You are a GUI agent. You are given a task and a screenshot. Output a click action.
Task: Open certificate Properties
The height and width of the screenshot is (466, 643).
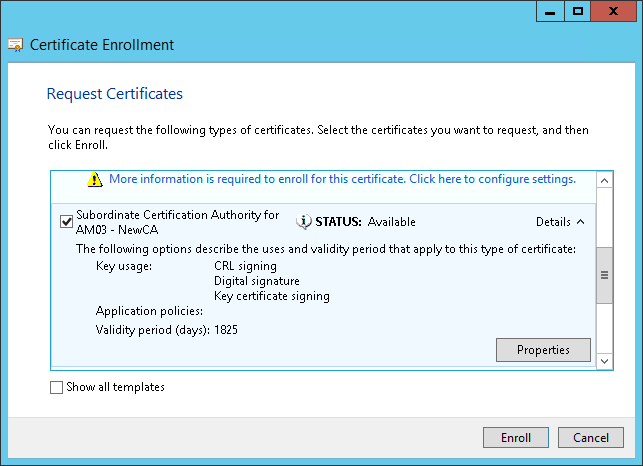tap(543, 350)
